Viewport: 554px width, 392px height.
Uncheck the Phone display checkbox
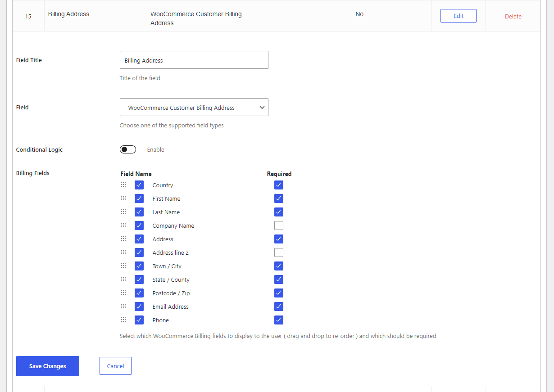[139, 320]
